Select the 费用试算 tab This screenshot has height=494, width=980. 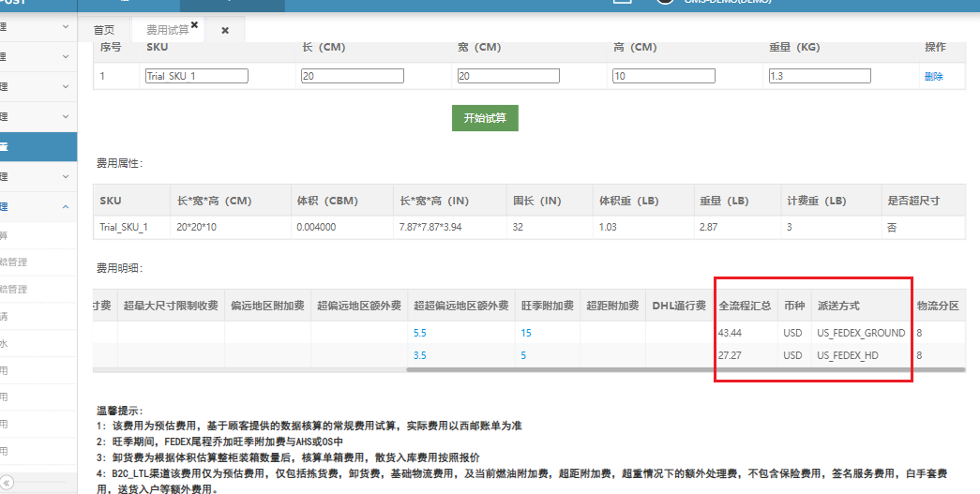click(x=167, y=30)
